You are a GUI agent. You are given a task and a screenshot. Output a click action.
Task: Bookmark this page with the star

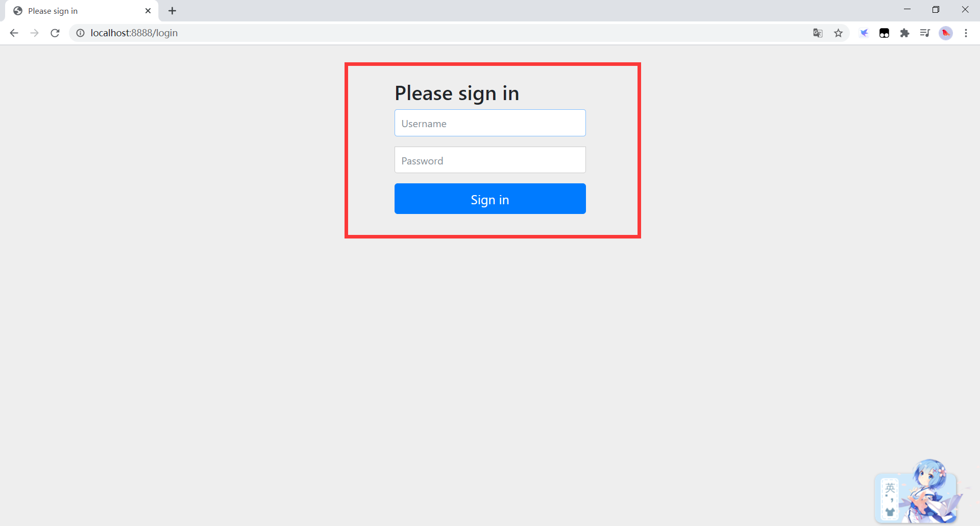[838, 33]
